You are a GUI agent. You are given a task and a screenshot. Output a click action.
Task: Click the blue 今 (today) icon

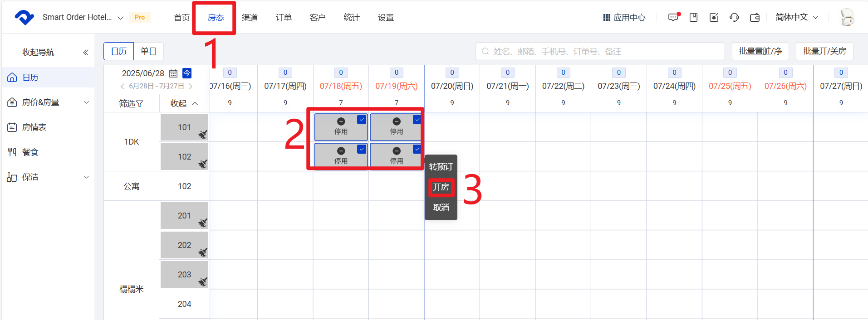tap(187, 73)
